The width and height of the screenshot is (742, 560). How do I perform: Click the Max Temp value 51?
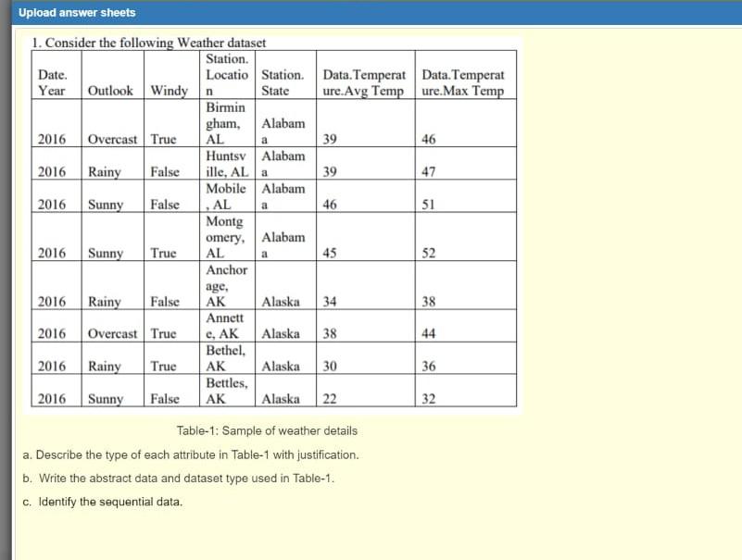pos(428,205)
